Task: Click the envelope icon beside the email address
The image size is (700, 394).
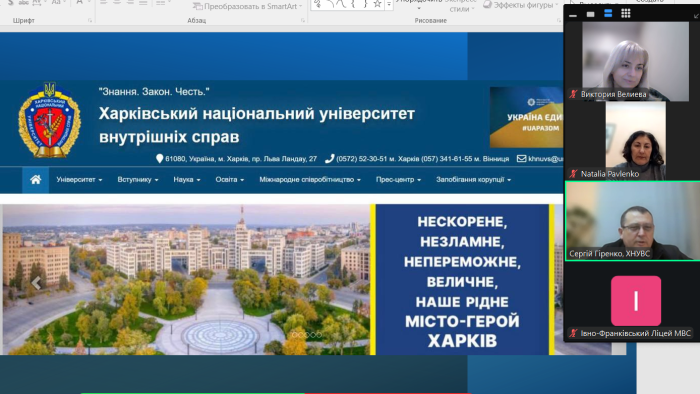Action: click(521, 158)
